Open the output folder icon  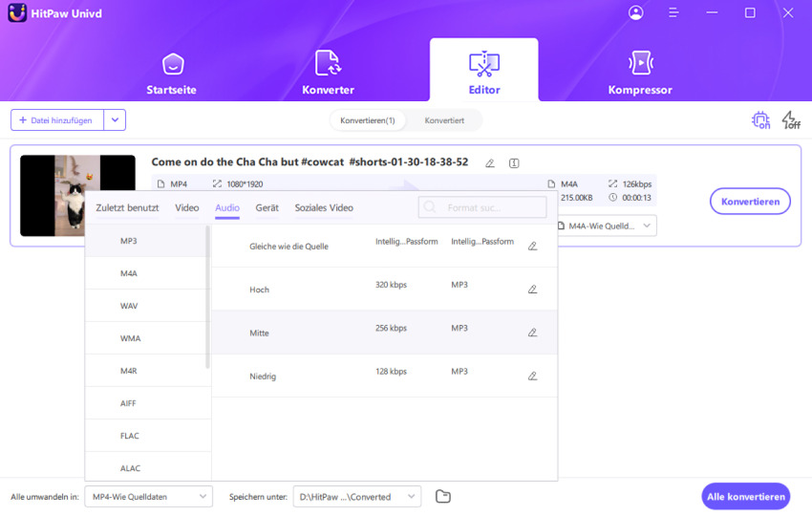point(442,496)
